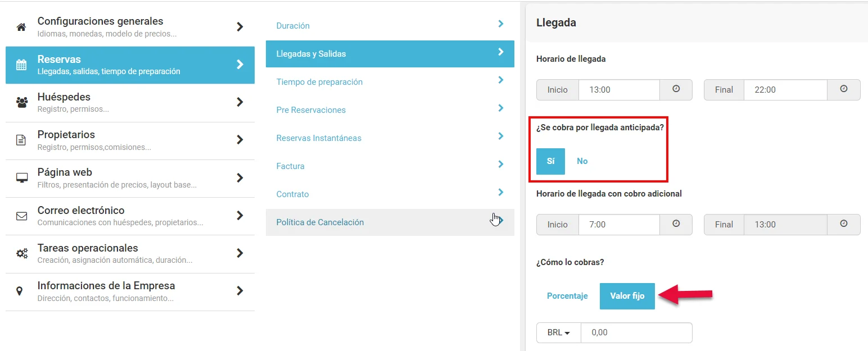Click the gears icon beside Tareas operacionales

pyautogui.click(x=22, y=253)
